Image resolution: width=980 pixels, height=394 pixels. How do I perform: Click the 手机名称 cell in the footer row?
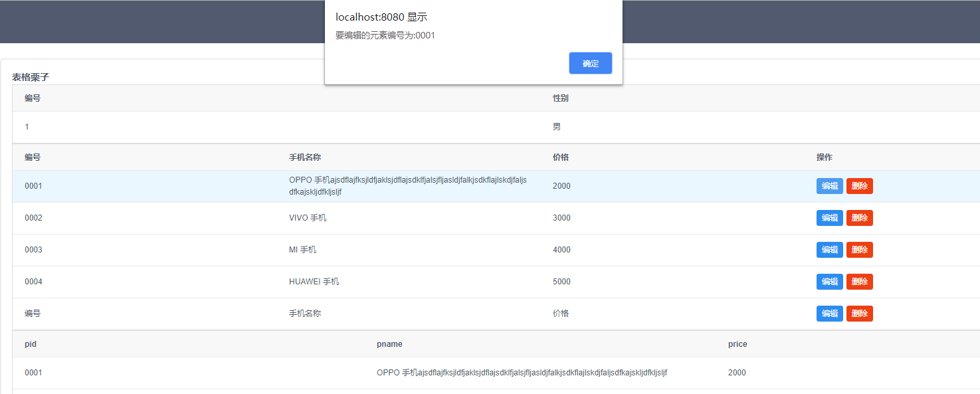[305, 314]
